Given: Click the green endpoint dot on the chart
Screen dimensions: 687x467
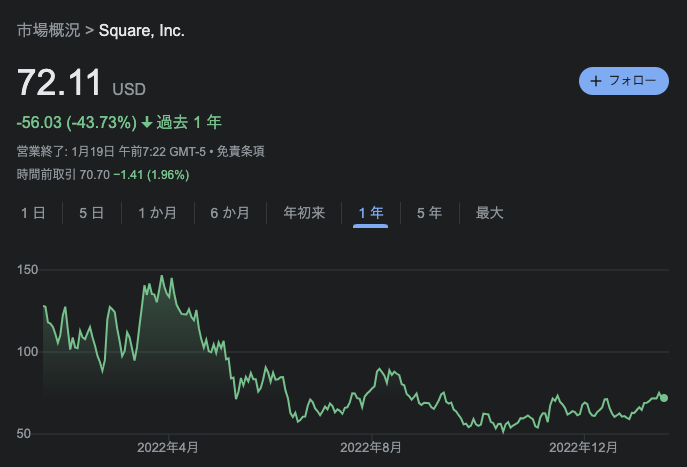Looking at the screenshot, I should 664,398.
